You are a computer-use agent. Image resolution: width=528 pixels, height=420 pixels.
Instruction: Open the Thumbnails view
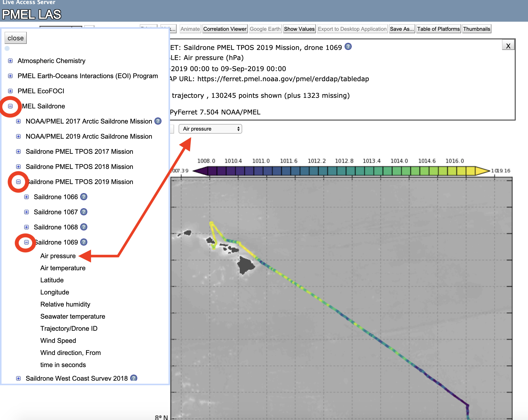[477, 29]
